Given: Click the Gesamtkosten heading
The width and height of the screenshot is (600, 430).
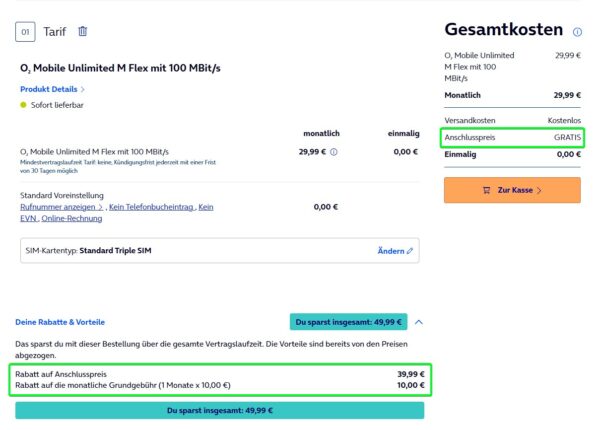Looking at the screenshot, I should click(504, 29).
